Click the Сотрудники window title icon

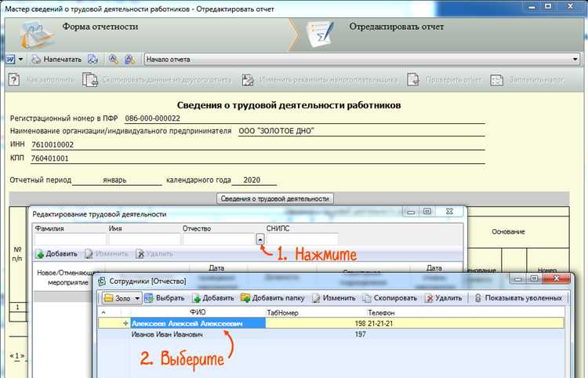pos(101,282)
